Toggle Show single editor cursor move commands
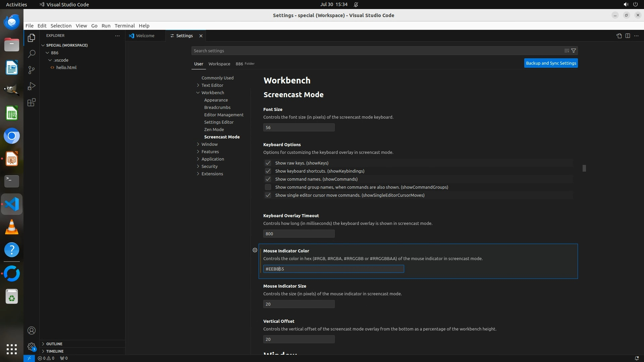The height and width of the screenshot is (362, 644). [x=268, y=195]
